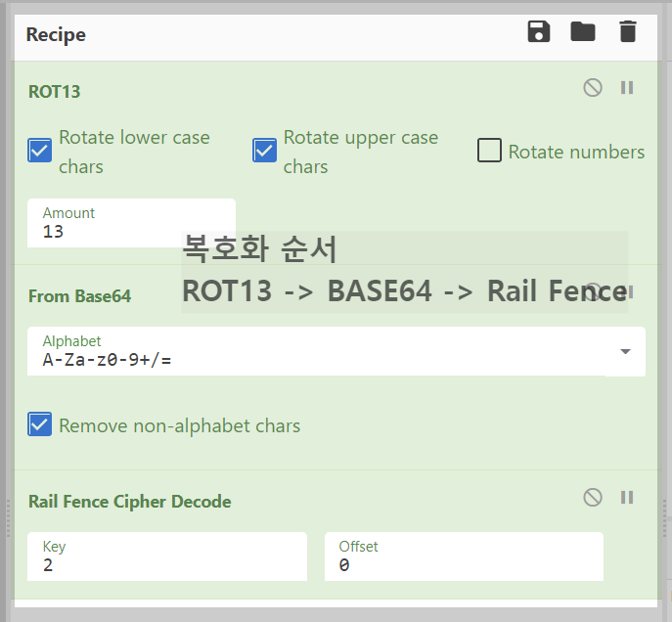Screen dimensions: 672x622
Task: Open the Base64 Alphabet dropdown arrow
Action: click(625, 351)
